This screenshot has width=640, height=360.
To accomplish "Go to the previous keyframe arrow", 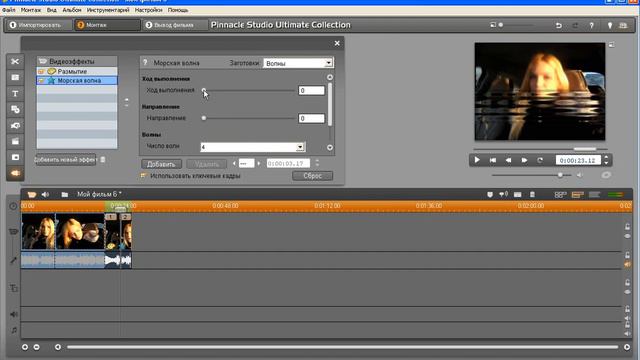I will tap(234, 163).
